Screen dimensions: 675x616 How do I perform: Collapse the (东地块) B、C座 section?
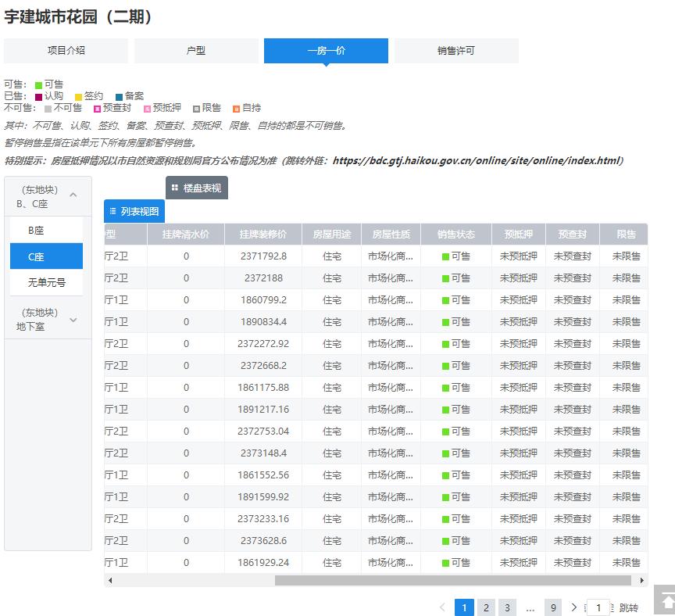pos(73,195)
